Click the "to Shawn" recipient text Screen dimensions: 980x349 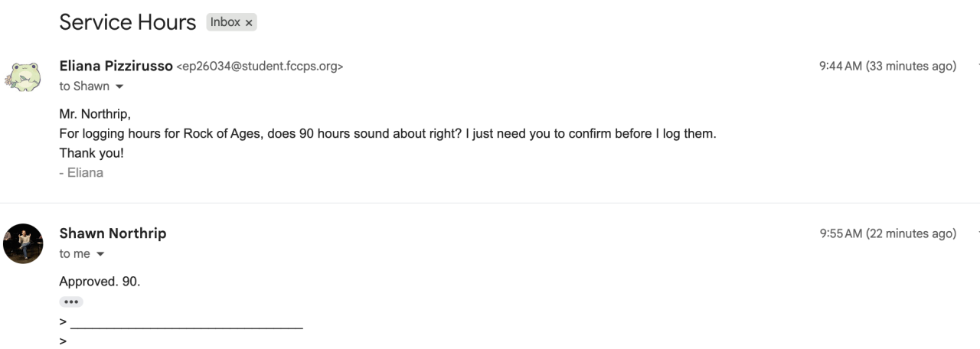pyautogui.click(x=84, y=86)
